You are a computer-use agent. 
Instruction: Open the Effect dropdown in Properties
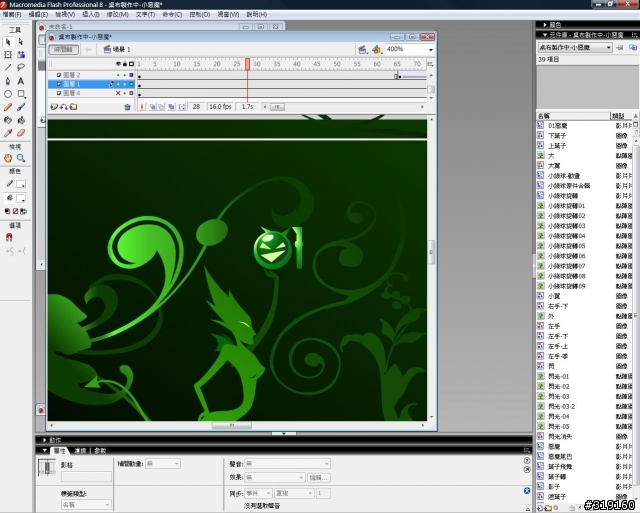click(275, 477)
